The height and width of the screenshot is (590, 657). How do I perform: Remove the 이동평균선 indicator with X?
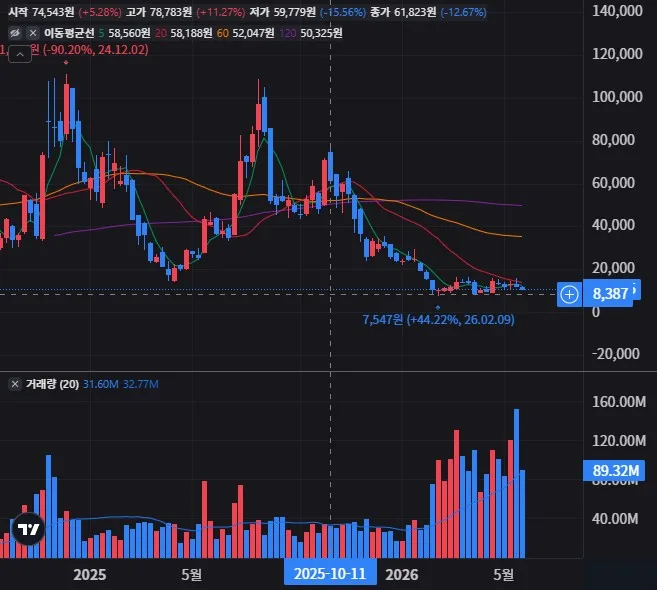point(33,33)
